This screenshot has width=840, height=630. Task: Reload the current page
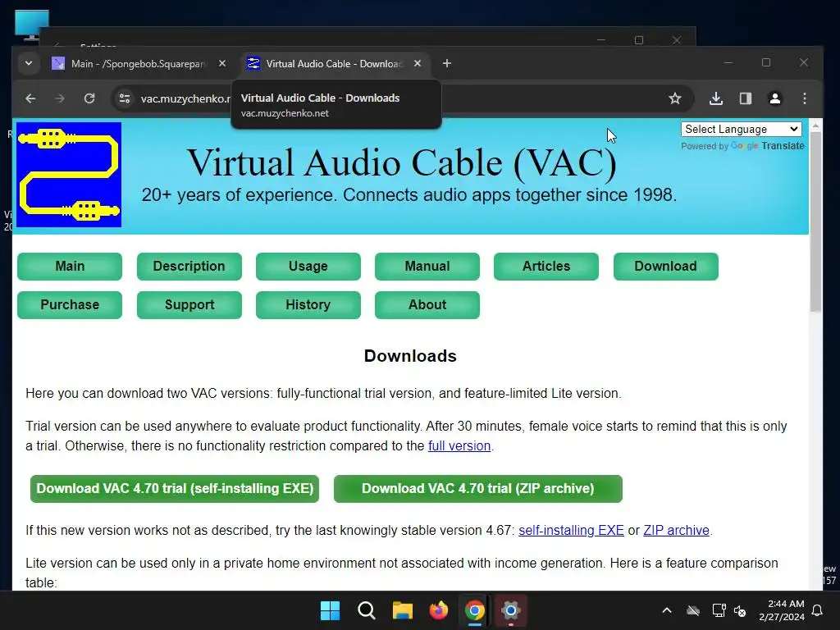tap(89, 98)
